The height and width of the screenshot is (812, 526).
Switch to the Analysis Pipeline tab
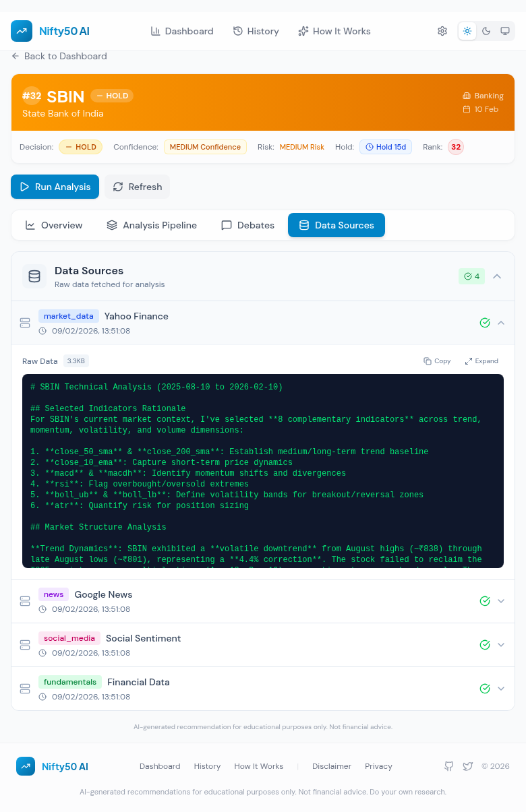[152, 225]
